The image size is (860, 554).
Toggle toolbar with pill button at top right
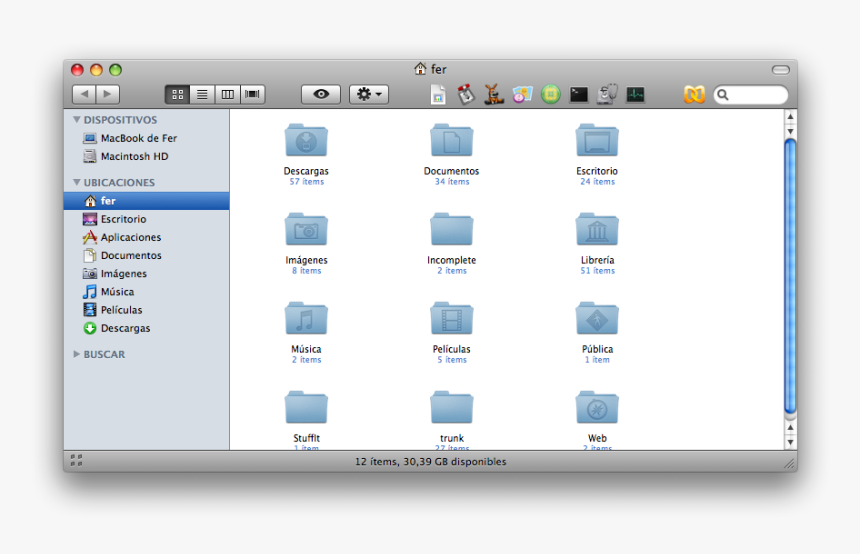coord(780,70)
